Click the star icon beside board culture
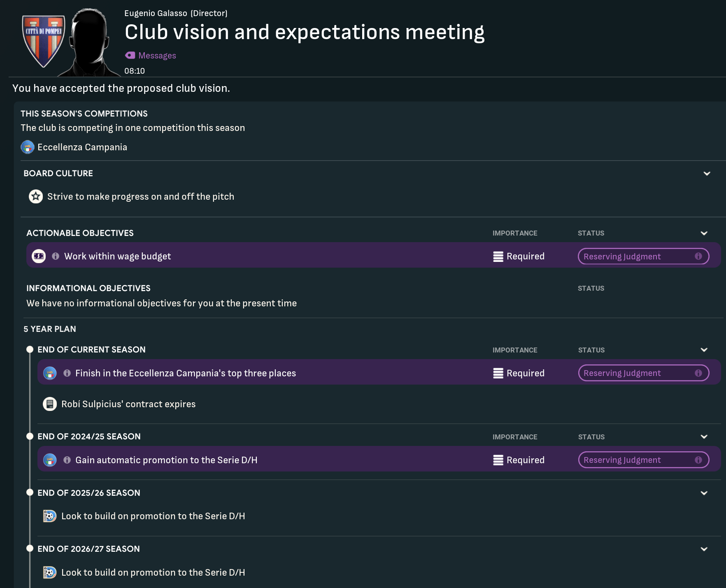 pyautogui.click(x=36, y=196)
